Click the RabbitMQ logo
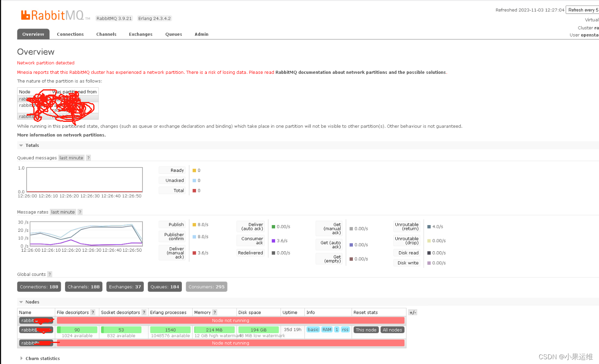 point(55,15)
